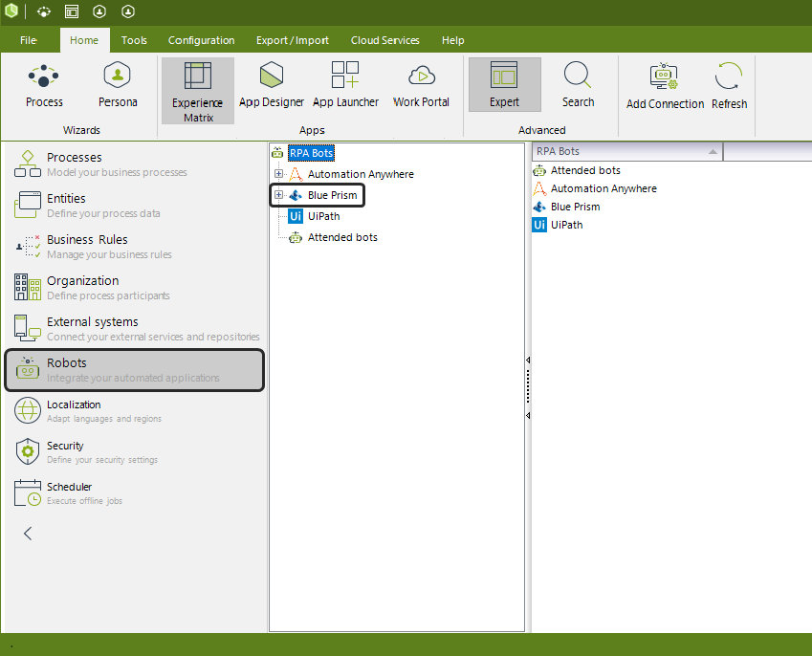The image size is (812, 656).
Task: Select Blue Prism in the list panel
Action: (x=576, y=207)
